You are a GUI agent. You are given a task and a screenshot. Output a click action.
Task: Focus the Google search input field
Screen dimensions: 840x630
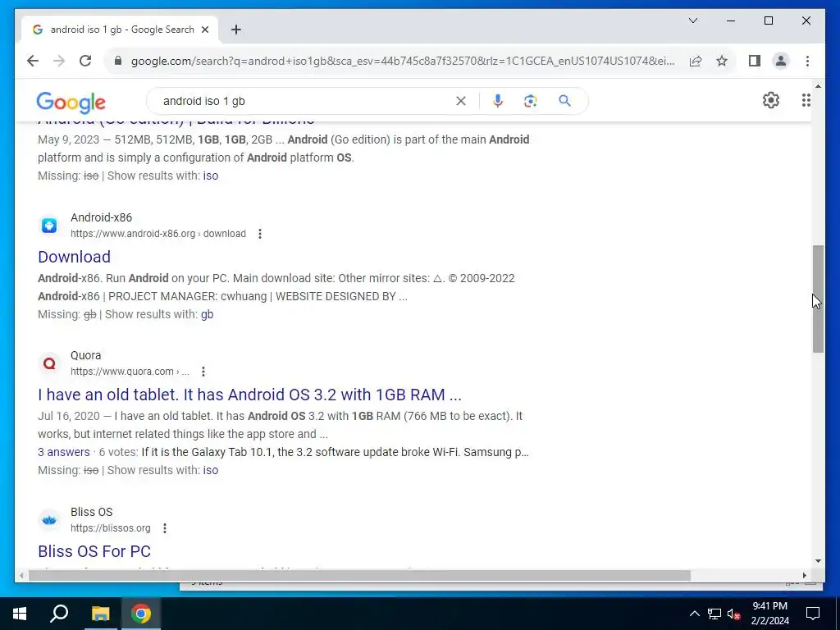click(305, 101)
